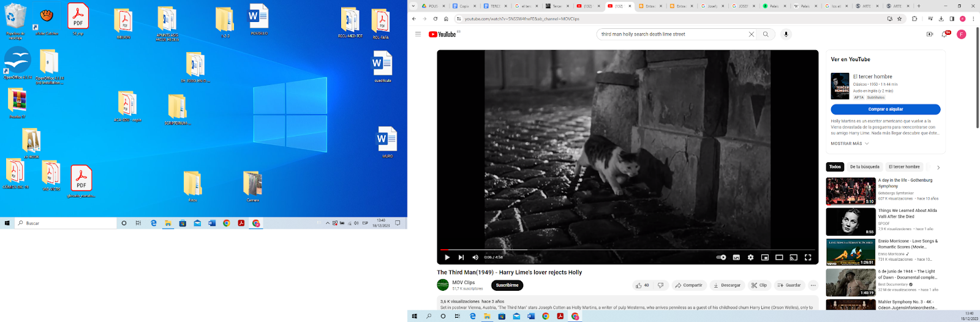Search by voice microphone icon
The width and height of the screenshot is (980, 322).
pos(786,34)
